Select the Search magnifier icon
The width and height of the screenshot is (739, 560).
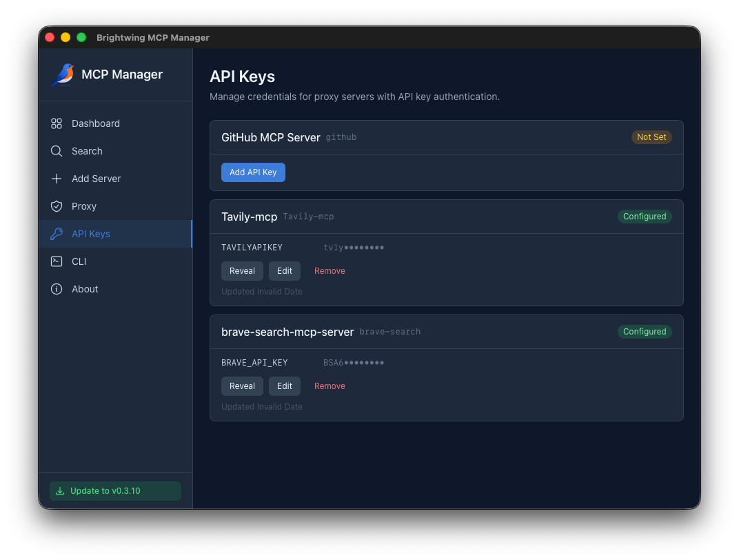[x=57, y=151]
